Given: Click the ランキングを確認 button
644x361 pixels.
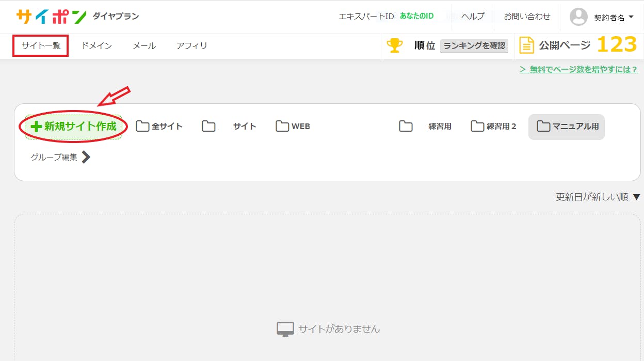Looking at the screenshot, I should (474, 45).
